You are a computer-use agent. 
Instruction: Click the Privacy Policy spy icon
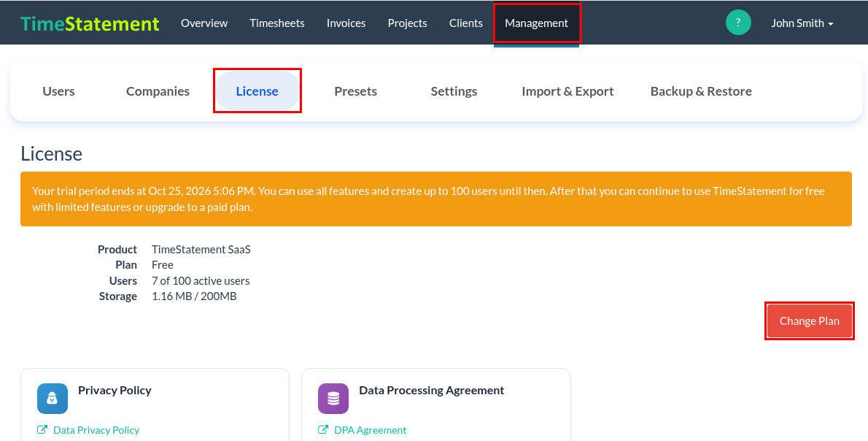pyautogui.click(x=53, y=399)
